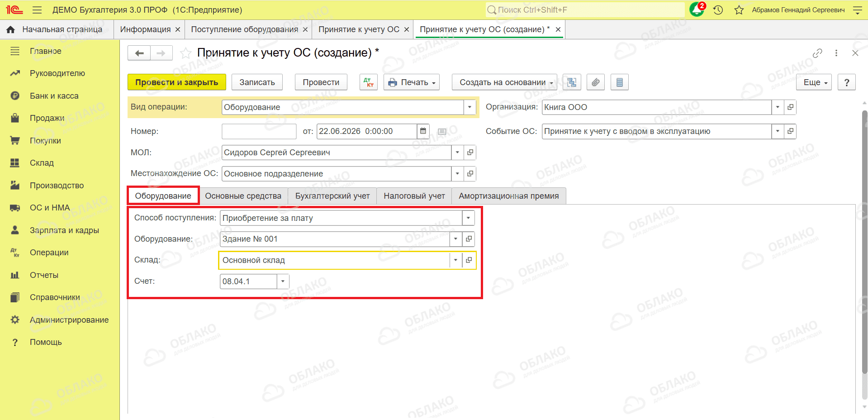Image resolution: width=868 pixels, height=420 pixels.
Task: Click the date field 22.06.2026
Action: (366, 131)
